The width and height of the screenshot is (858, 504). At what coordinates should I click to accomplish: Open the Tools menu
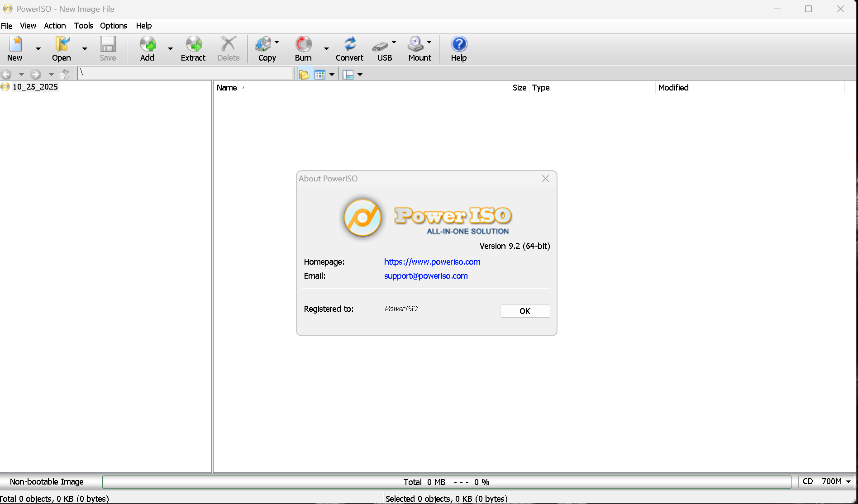[x=84, y=26]
